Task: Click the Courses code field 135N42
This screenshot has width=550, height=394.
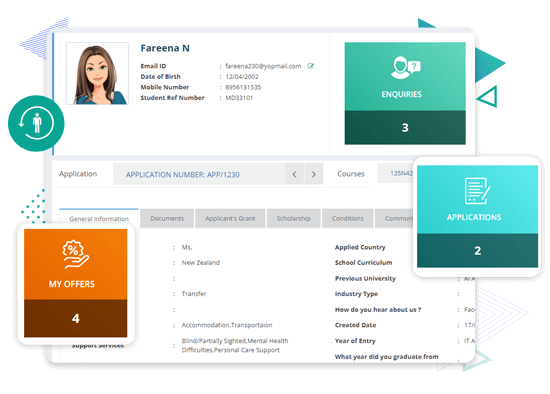Action: click(x=396, y=173)
